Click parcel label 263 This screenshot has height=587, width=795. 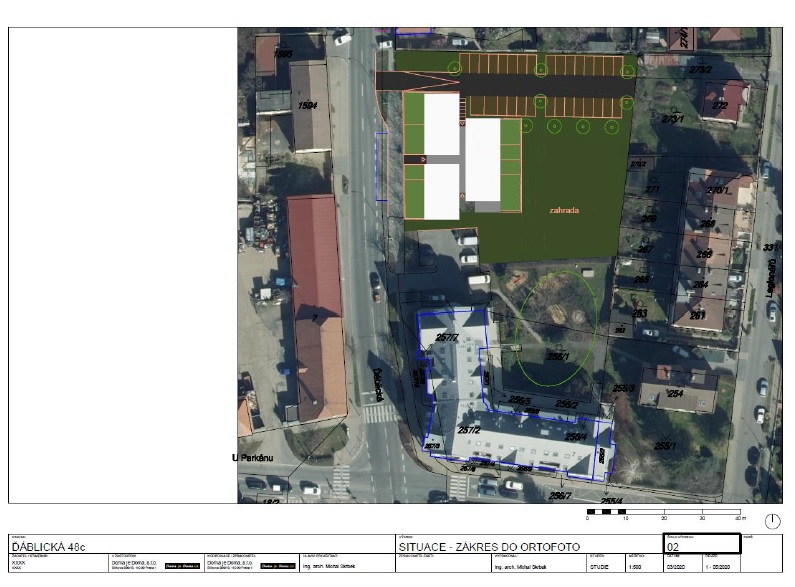pos(640,314)
